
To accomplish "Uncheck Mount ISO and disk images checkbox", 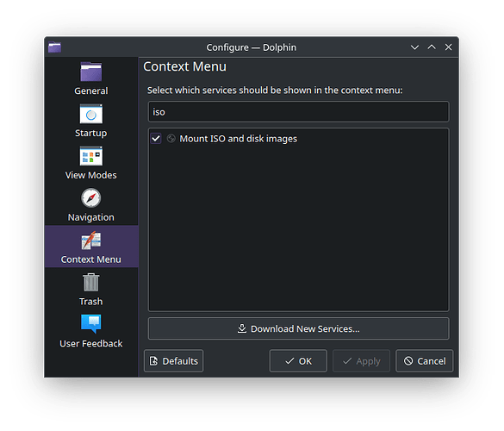I will click(156, 139).
